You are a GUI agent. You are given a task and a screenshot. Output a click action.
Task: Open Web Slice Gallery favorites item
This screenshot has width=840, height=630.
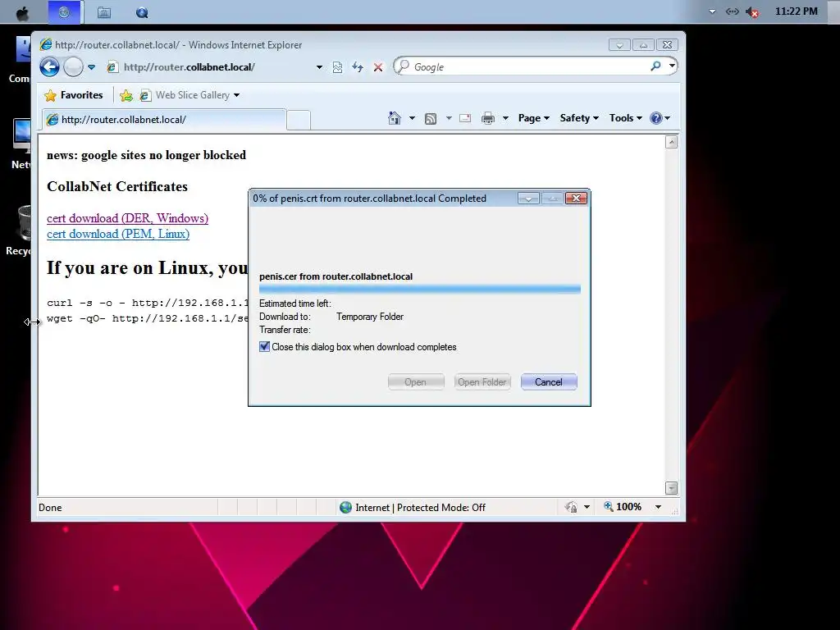tap(185, 95)
